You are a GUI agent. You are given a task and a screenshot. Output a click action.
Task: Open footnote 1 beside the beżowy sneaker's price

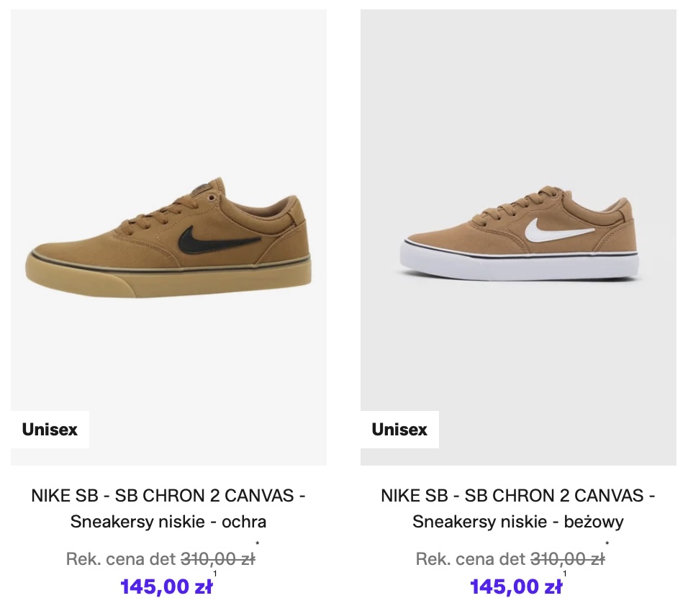pyautogui.click(x=565, y=574)
